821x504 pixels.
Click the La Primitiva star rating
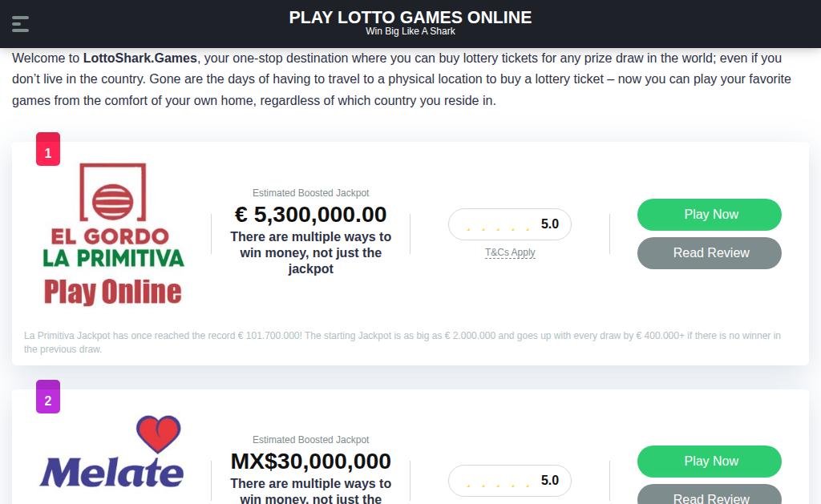pyautogui.click(x=498, y=225)
